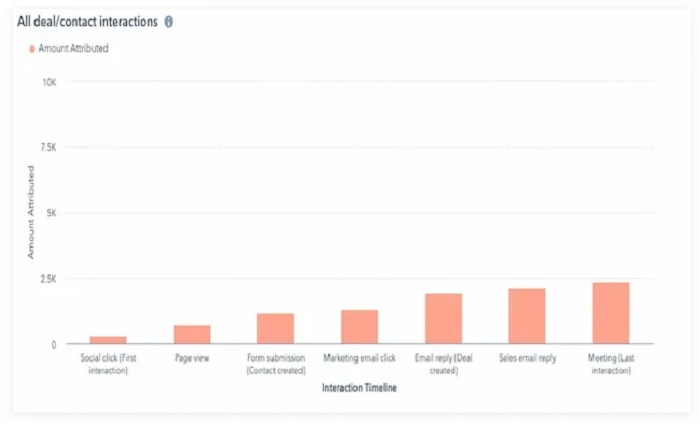Click the Amount Attributed legend color dot
This screenshot has height=424, width=700.
point(31,48)
